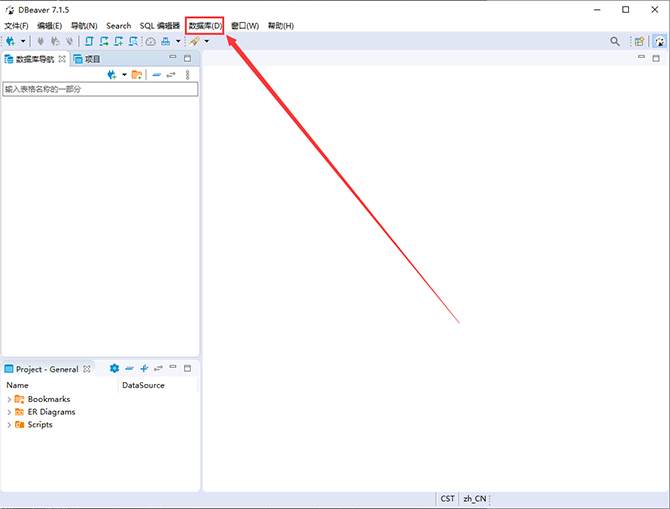Expand the Bookmarks folder
Screen dimensions: 670x509
(x=9, y=399)
